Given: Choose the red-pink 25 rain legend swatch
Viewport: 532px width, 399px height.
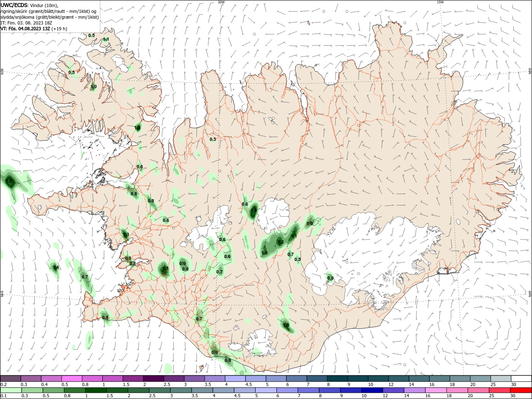Looking at the screenshot, I should point(500,390).
